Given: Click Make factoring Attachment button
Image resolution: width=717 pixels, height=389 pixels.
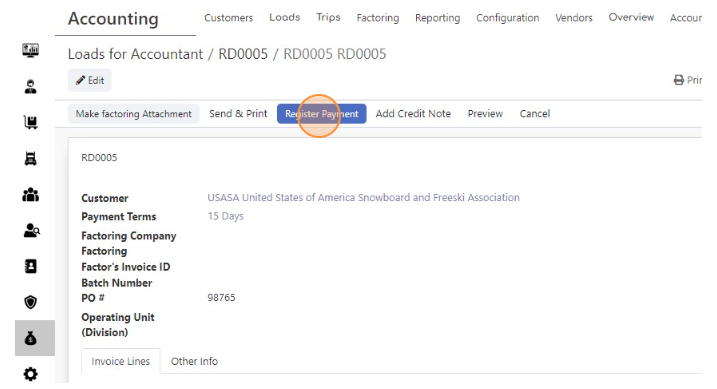Looking at the screenshot, I should [134, 114].
